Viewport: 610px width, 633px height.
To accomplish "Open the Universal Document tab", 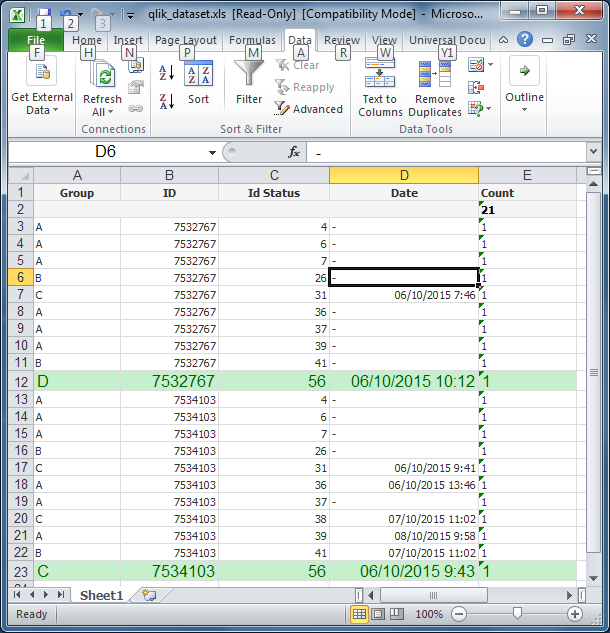I will pyautogui.click(x=447, y=40).
